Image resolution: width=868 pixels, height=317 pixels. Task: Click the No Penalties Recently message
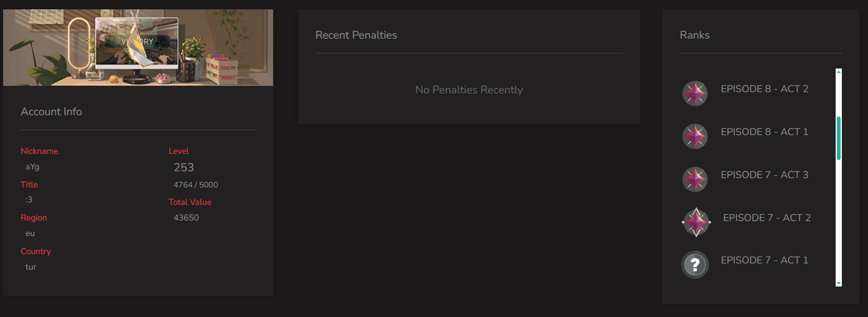click(x=469, y=90)
